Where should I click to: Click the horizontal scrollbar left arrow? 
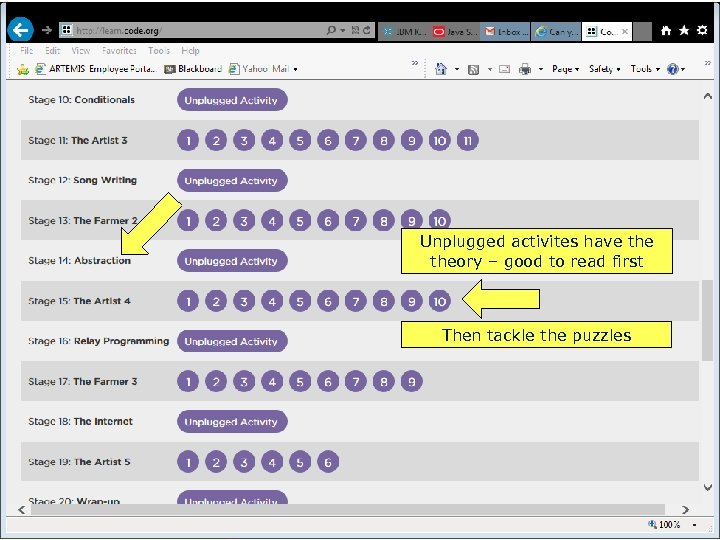pyautogui.click(x=22, y=510)
